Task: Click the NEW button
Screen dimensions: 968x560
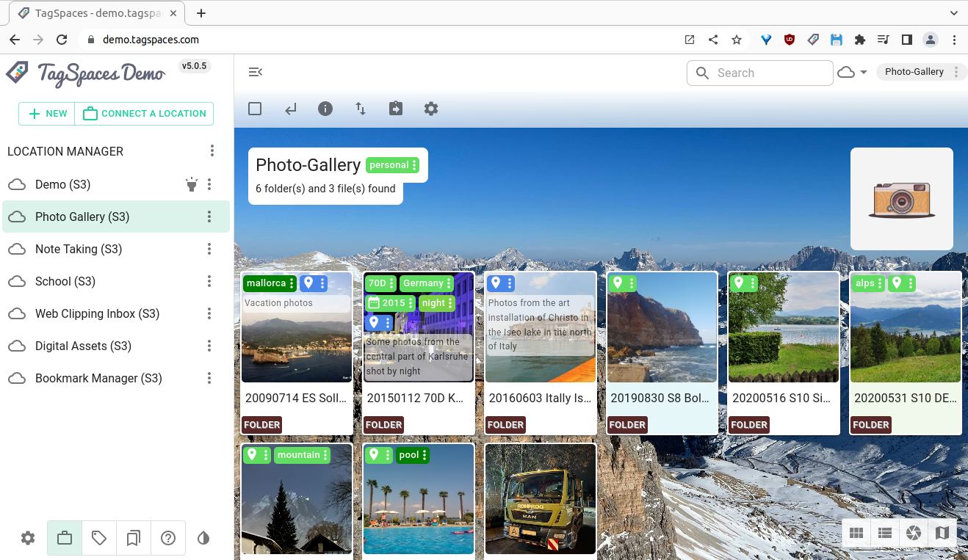Action: click(47, 114)
